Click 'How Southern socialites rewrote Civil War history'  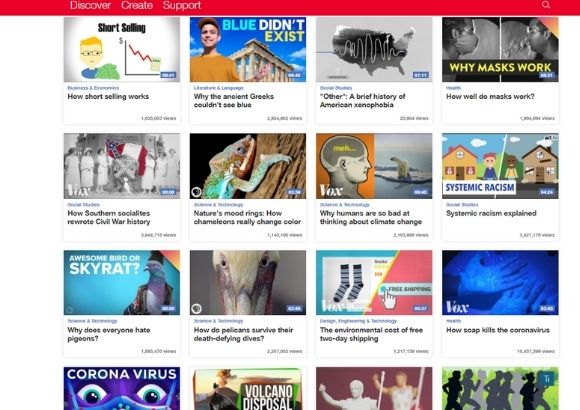click(x=109, y=218)
